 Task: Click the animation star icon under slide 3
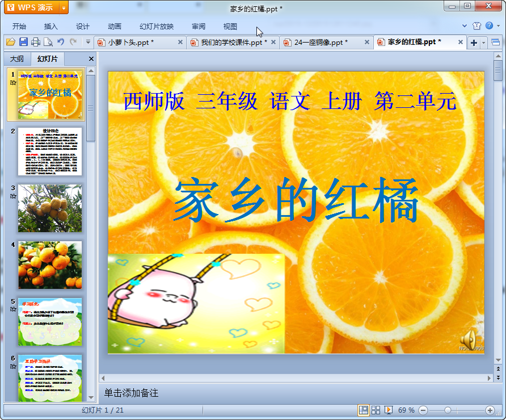point(13,196)
